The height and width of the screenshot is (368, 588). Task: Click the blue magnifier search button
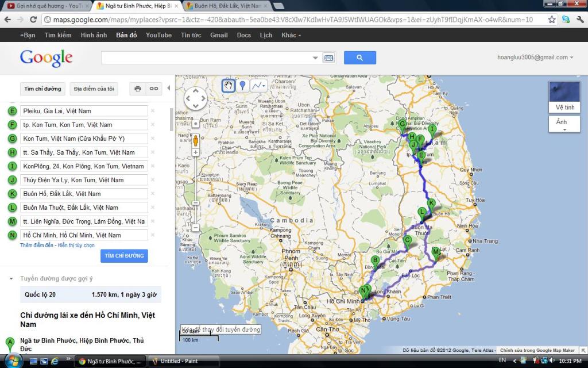[x=359, y=58]
